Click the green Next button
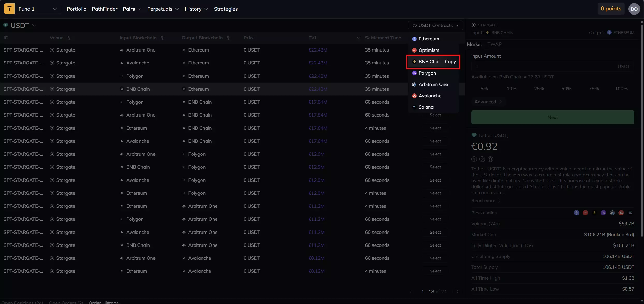The height and width of the screenshot is (304, 644). (x=553, y=117)
